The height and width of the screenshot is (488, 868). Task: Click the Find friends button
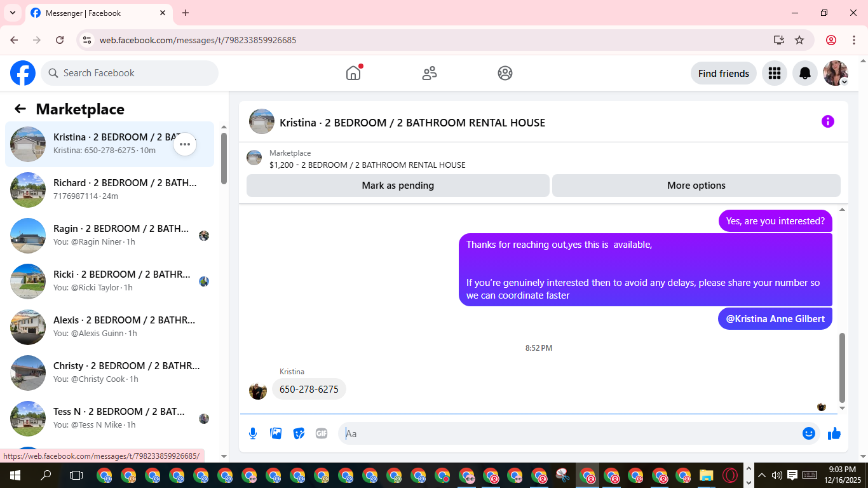click(724, 73)
